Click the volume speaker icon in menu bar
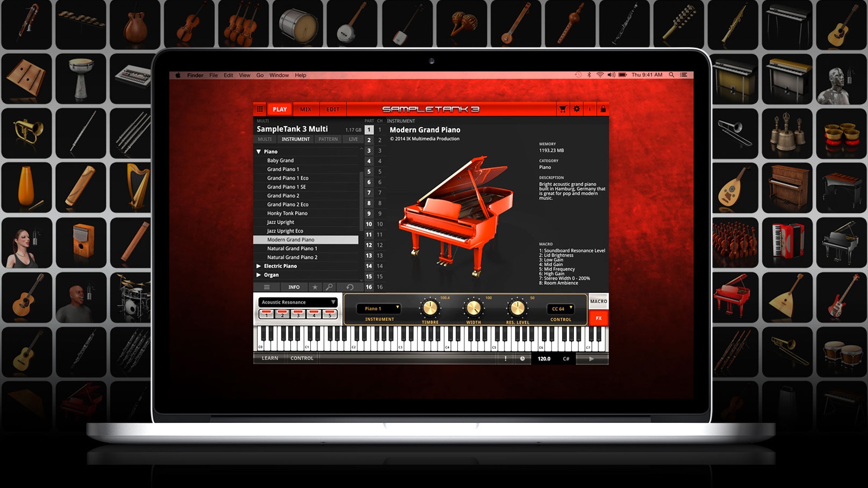The width and height of the screenshot is (868, 488). (x=611, y=75)
